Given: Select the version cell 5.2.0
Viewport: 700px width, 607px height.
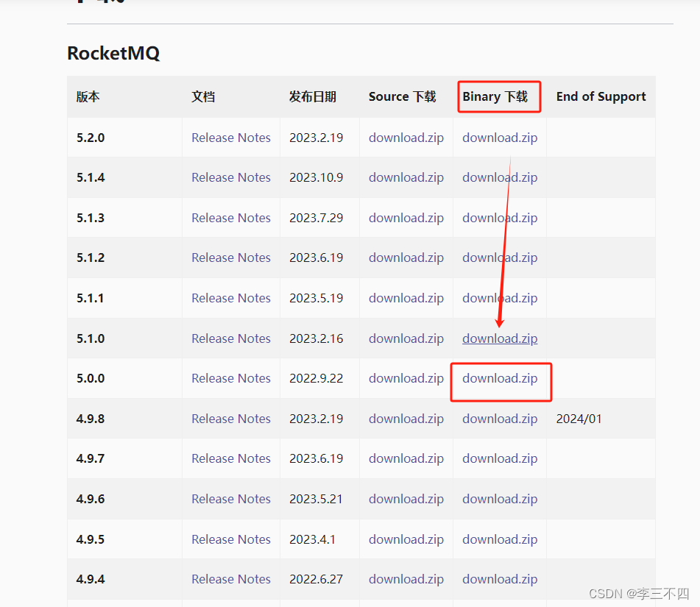Looking at the screenshot, I should 91,138.
